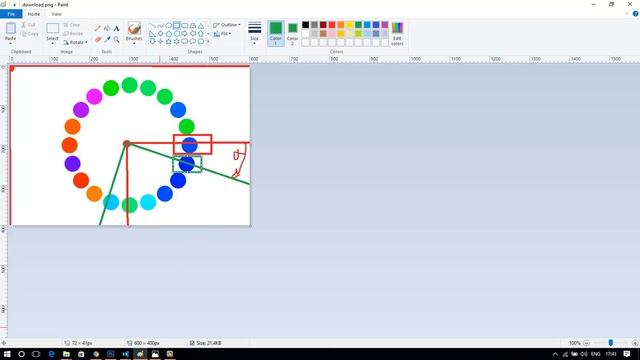Image resolution: width=640 pixels, height=360 pixels.
Task: Click the Triangle shape in gallery
Action: pyautogui.click(x=201, y=25)
